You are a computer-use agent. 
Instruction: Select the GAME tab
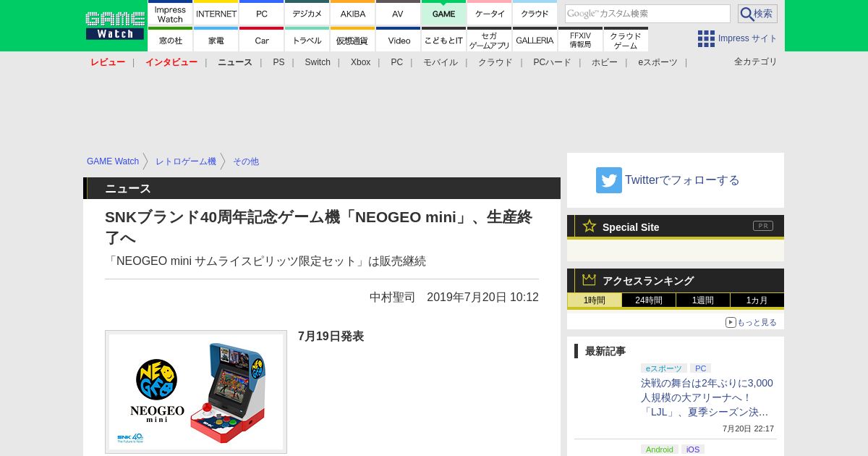click(444, 13)
